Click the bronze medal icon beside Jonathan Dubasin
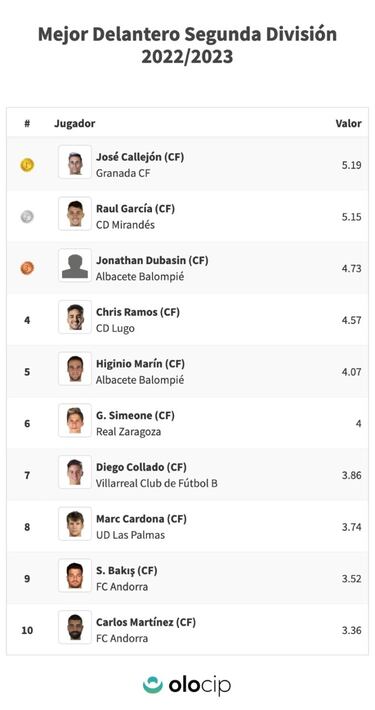 (27, 268)
